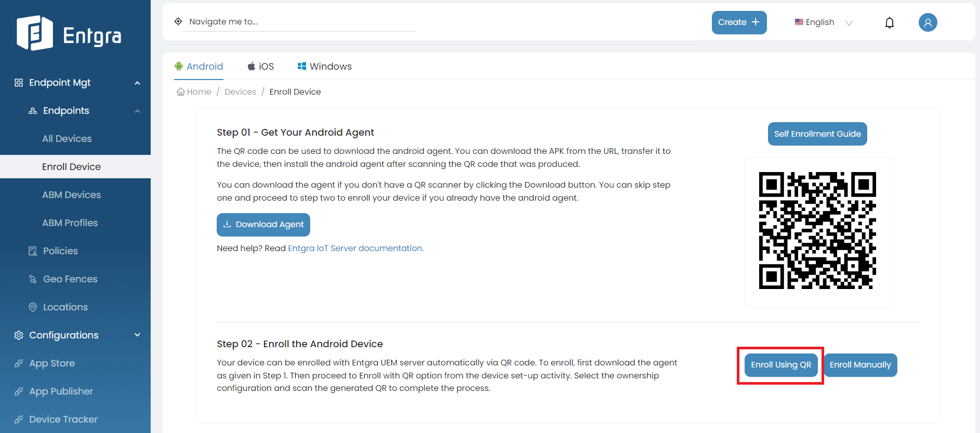Click the US flag language icon
Image resolution: width=980 pixels, height=433 pixels.
coord(799,22)
